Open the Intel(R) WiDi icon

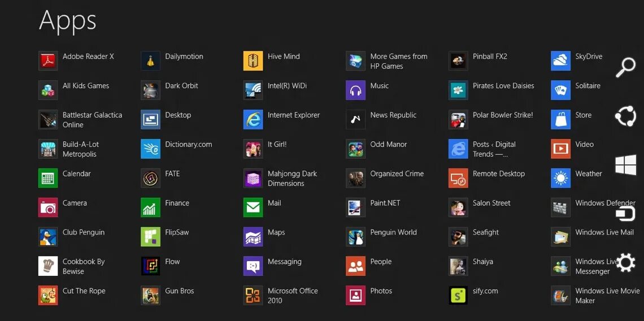253,90
